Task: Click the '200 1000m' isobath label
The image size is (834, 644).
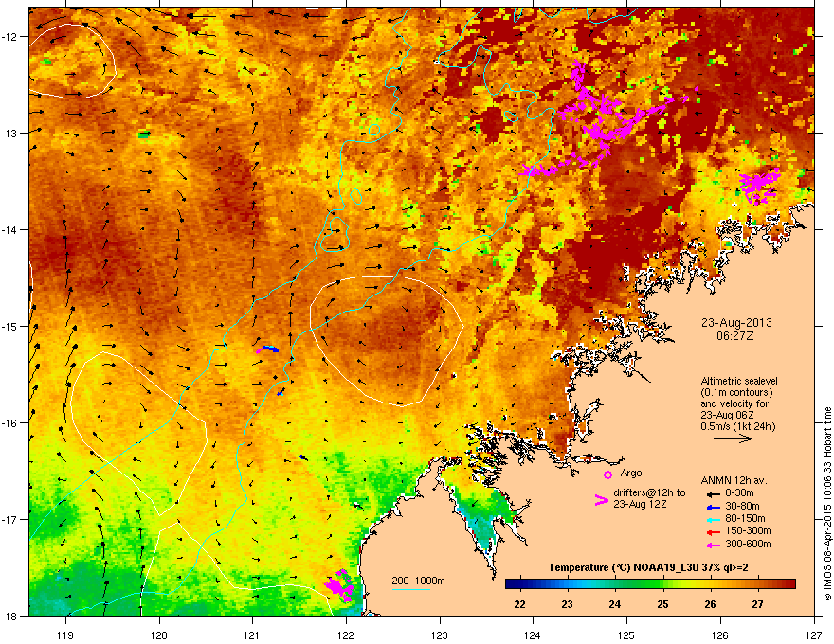Action: click(x=418, y=581)
